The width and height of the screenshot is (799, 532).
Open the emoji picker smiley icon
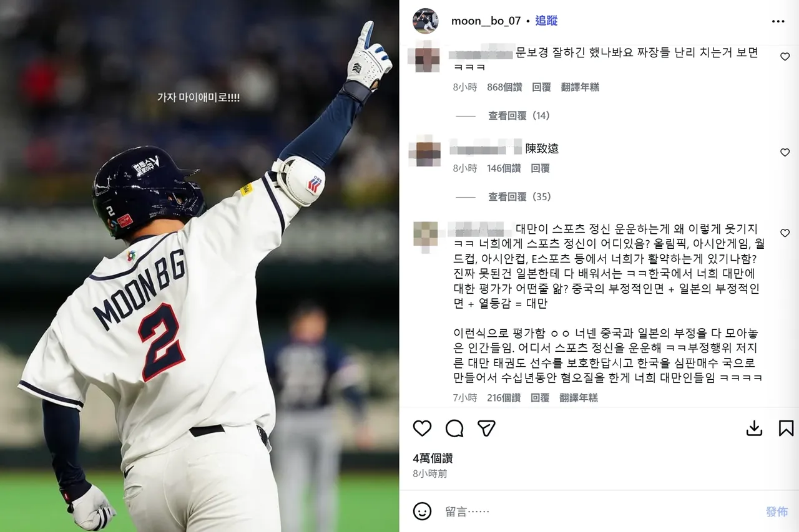pos(423,511)
